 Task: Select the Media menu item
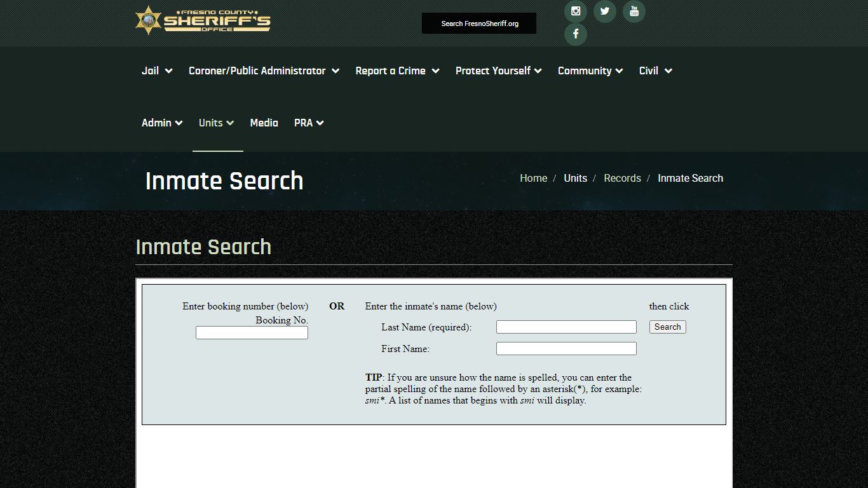coord(264,123)
